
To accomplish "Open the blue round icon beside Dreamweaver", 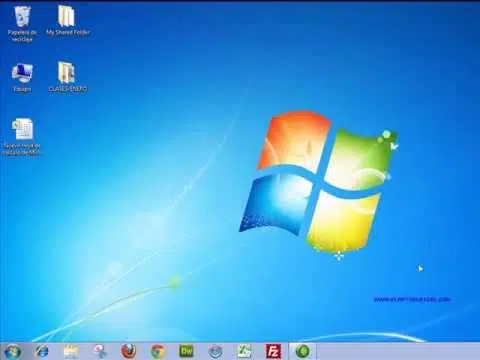I will pyautogui.click(x=215, y=352).
